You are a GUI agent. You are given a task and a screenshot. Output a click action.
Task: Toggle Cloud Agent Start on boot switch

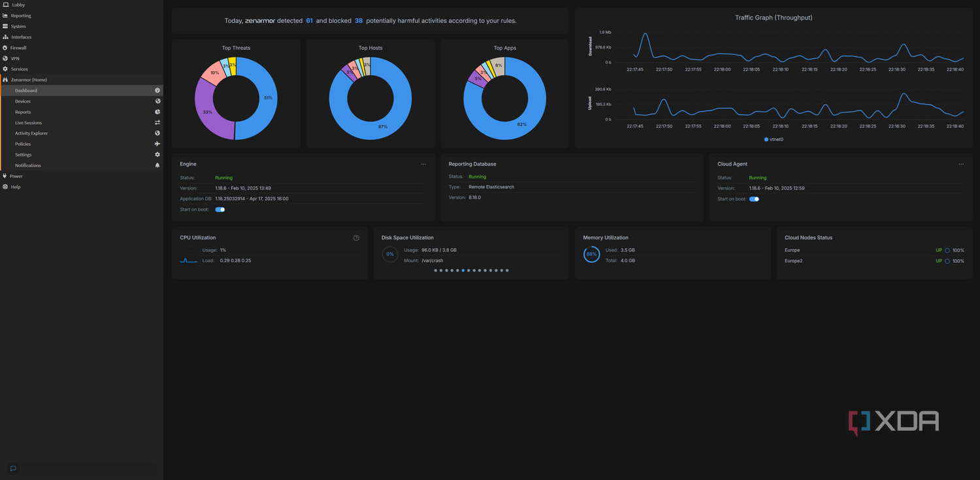754,199
